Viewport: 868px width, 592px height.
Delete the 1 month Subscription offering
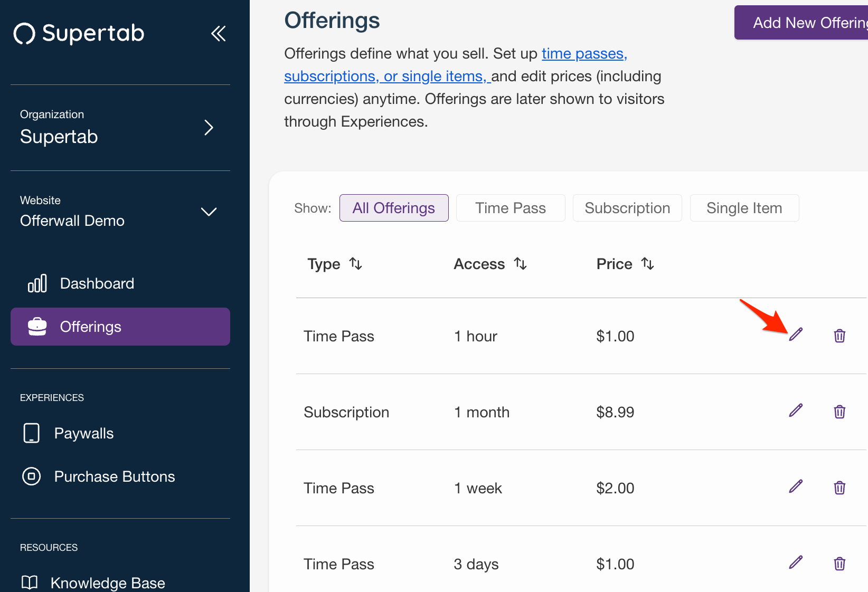pyautogui.click(x=839, y=412)
